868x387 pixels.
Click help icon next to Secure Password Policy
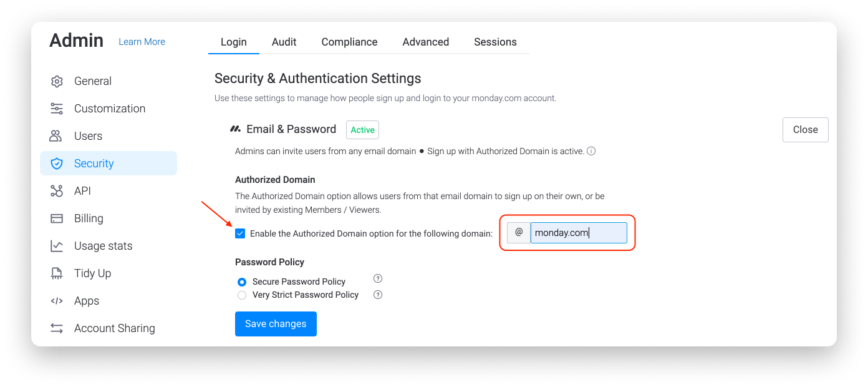[x=377, y=279]
